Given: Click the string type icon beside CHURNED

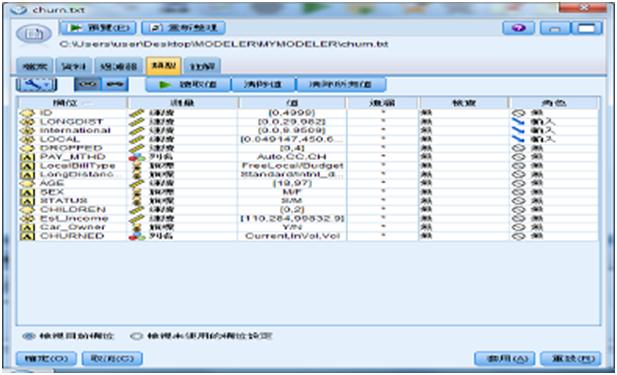Looking at the screenshot, I should tap(27, 236).
